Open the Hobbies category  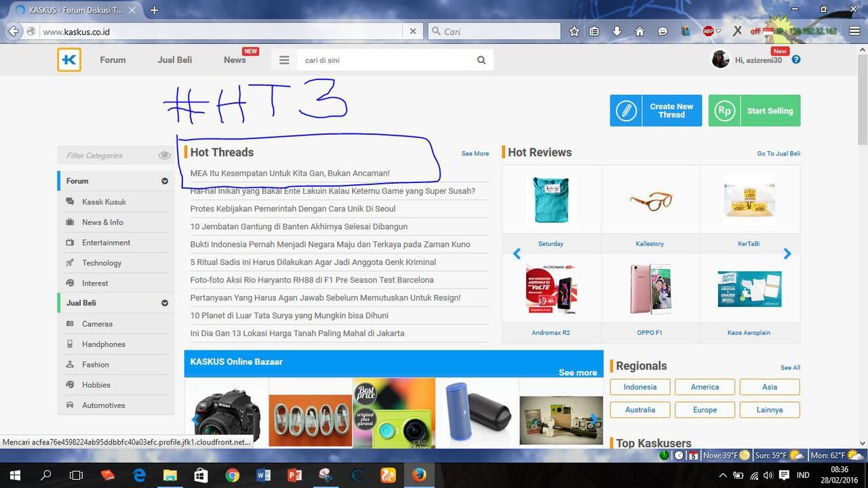(96, 385)
